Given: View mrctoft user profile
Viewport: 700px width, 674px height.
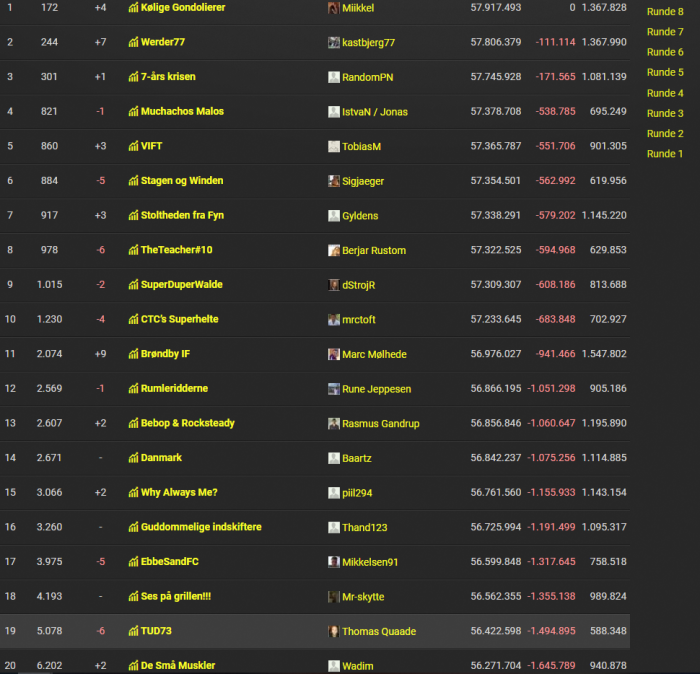Looking at the screenshot, I should [x=359, y=320].
